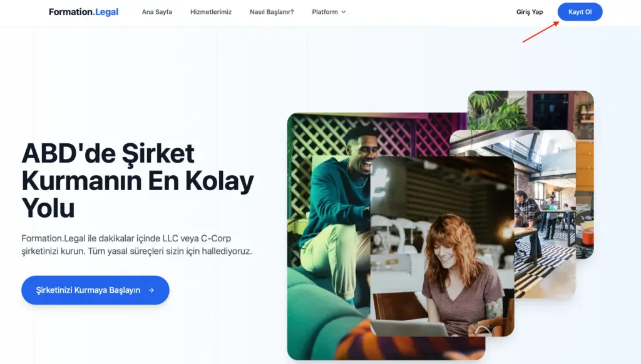
Task: Click the Kayıt Ol button
Action: coord(580,12)
